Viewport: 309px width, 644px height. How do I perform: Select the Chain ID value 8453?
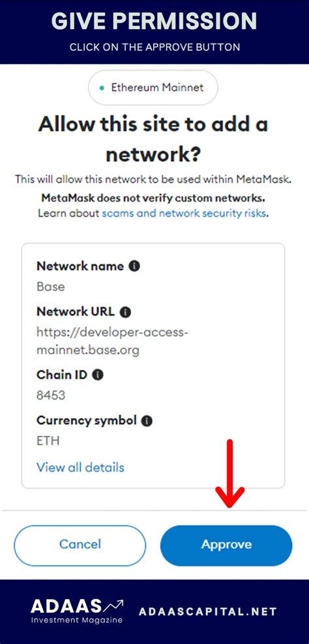51,395
